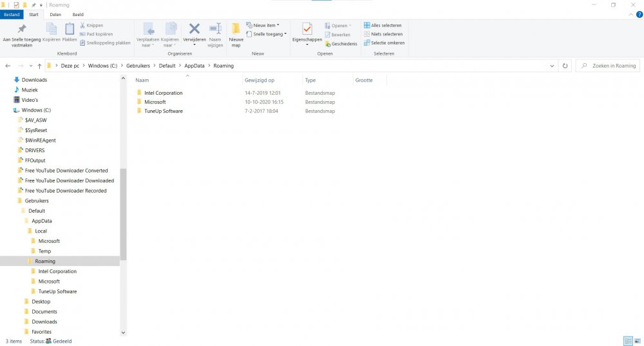Open the Bestand menu tab

click(x=13, y=14)
